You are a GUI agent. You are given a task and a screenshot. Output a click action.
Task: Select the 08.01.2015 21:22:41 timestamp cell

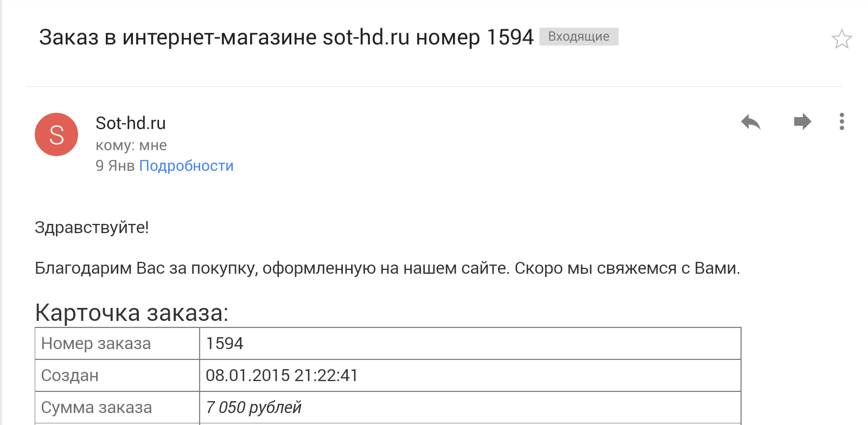(470, 375)
